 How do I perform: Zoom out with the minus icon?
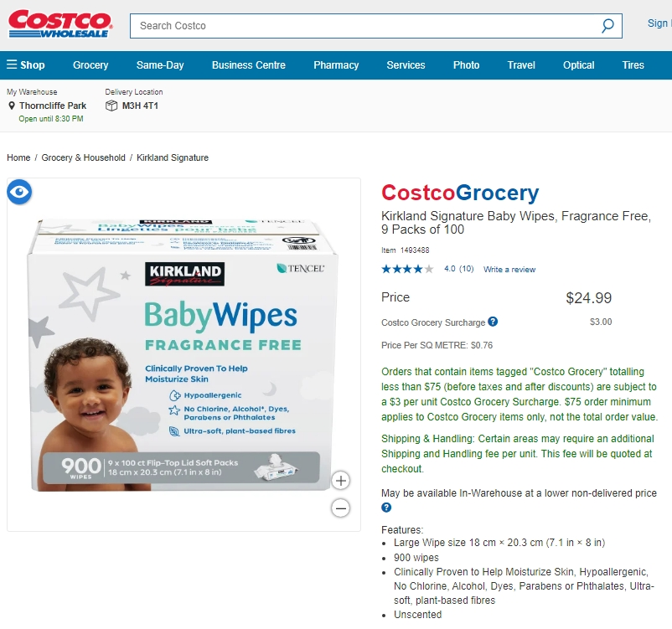[x=341, y=508]
